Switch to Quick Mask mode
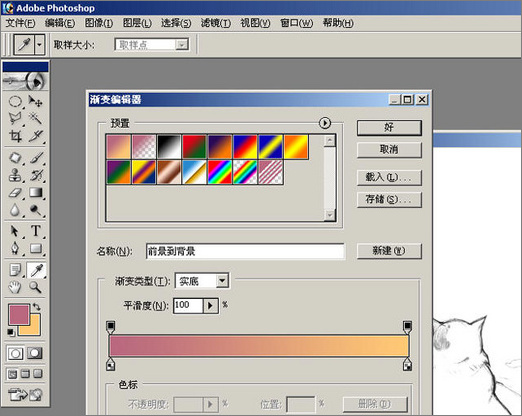Image resolution: width=522 pixels, height=416 pixels. point(35,353)
